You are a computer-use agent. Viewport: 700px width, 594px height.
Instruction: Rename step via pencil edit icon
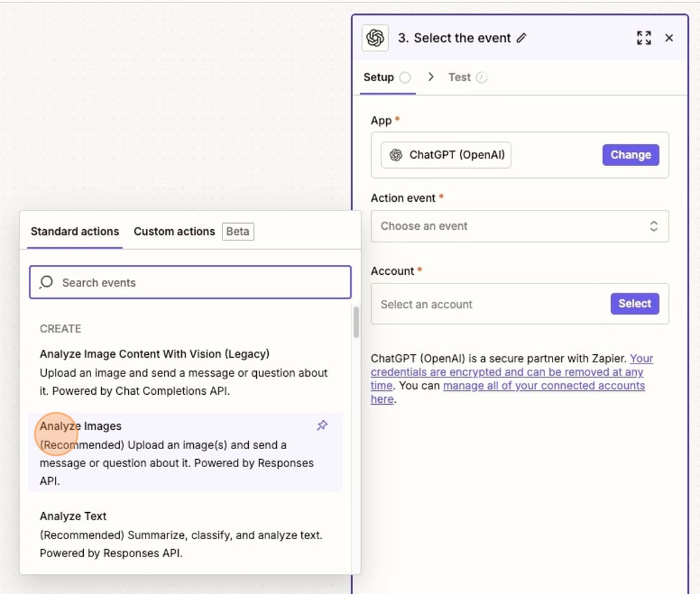(521, 38)
